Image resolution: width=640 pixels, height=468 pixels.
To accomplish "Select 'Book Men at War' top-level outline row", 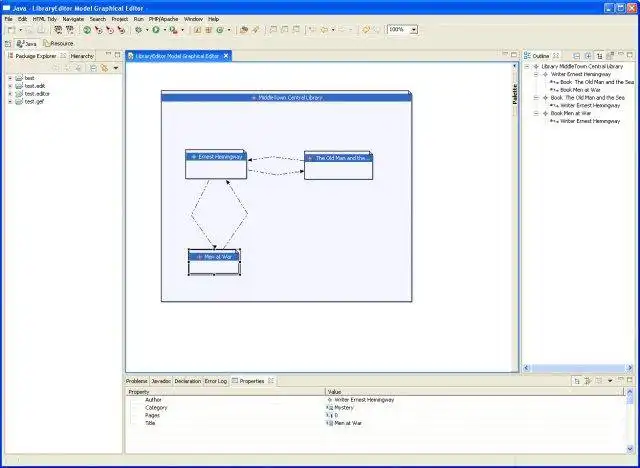I will coord(571,113).
